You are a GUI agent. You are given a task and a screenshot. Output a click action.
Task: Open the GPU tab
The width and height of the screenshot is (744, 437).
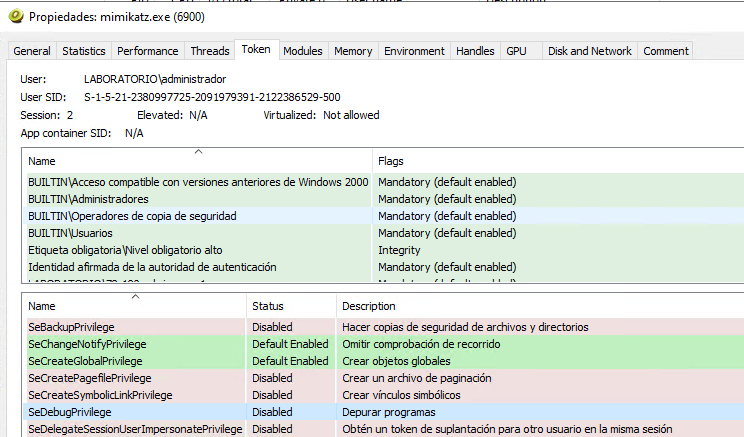pyautogui.click(x=516, y=51)
